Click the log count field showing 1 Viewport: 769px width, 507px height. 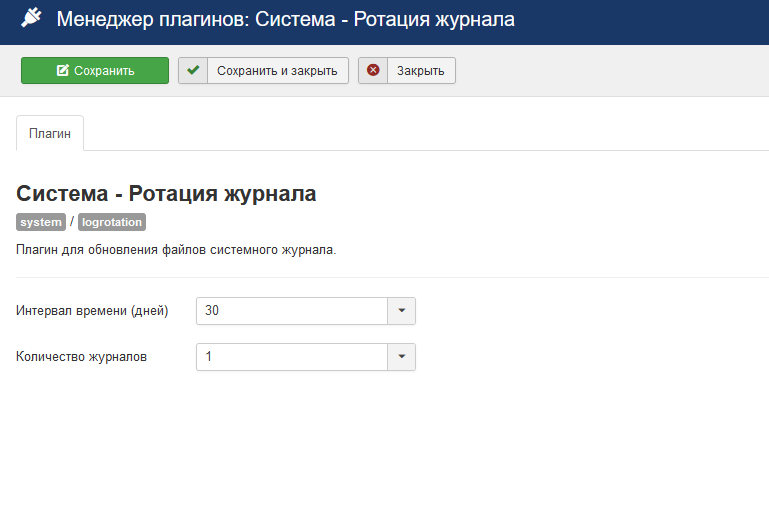pyautogui.click(x=291, y=357)
